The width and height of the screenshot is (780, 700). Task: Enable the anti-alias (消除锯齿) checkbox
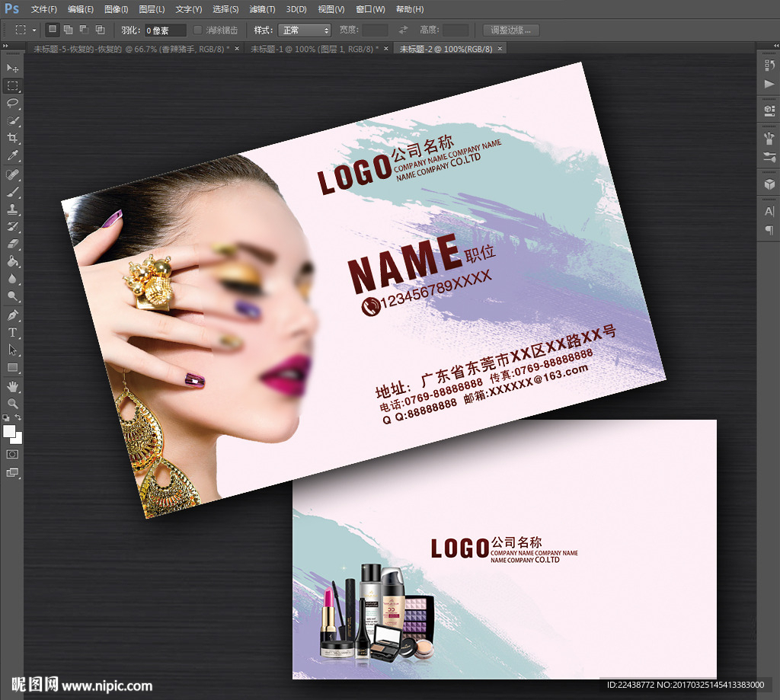tap(198, 30)
